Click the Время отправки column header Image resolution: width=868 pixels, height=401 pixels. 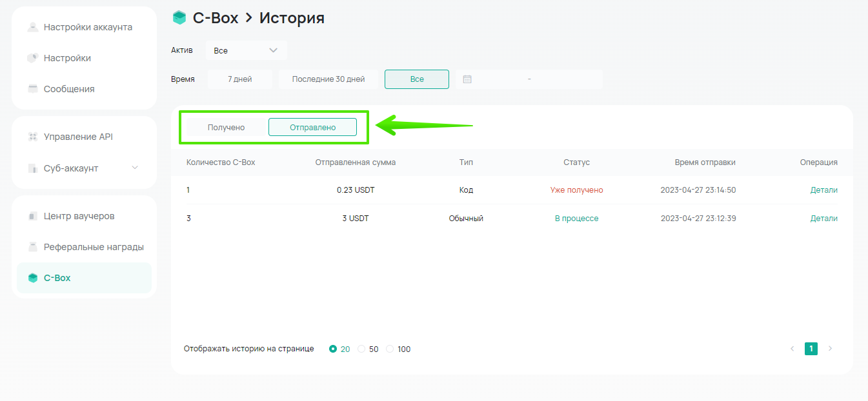coord(705,162)
